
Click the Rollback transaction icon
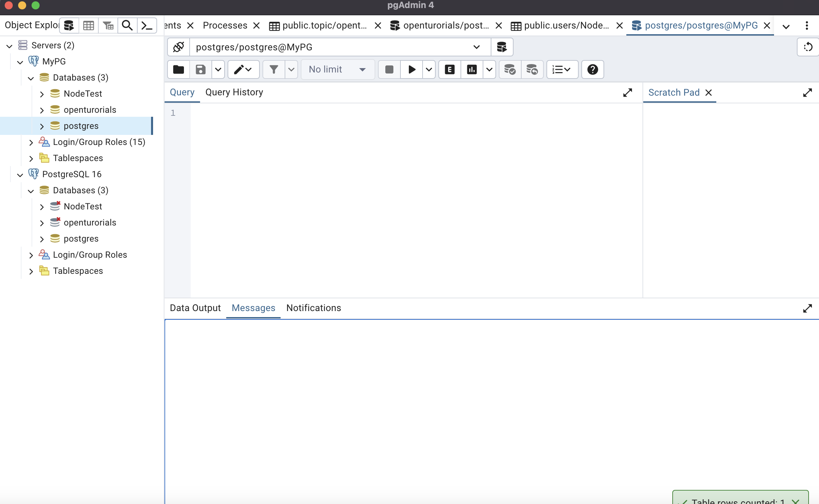(532, 69)
